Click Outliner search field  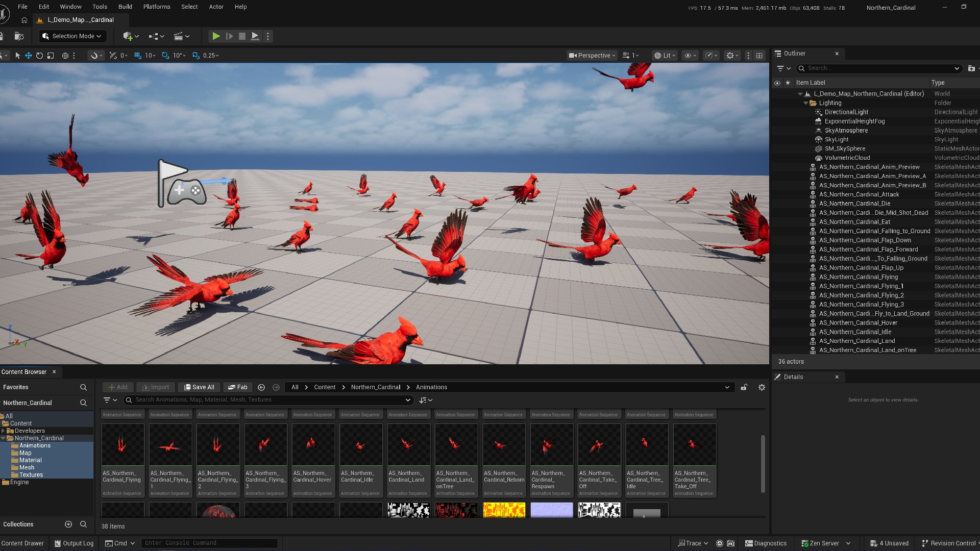click(878, 68)
